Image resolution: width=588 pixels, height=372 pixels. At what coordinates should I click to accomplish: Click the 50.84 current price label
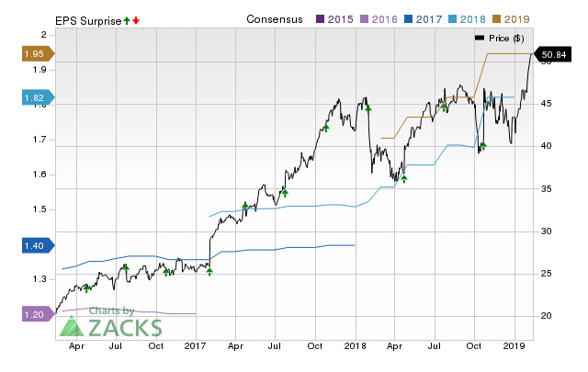point(554,55)
